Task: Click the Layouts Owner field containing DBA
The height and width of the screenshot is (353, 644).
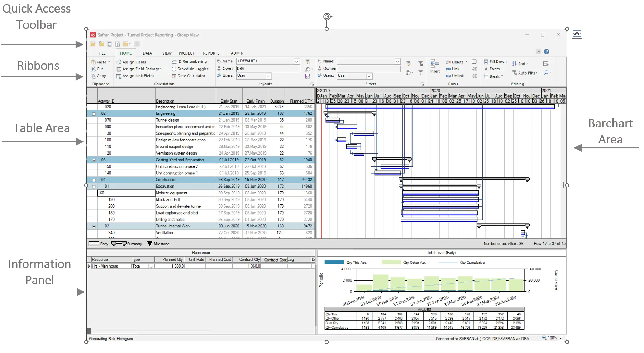Action: 268,69
